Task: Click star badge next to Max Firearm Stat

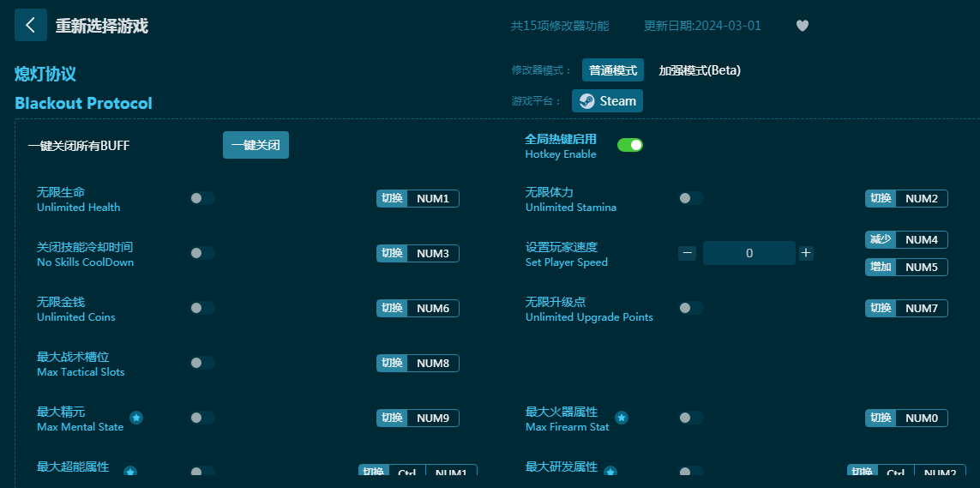Action: point(622,418)
